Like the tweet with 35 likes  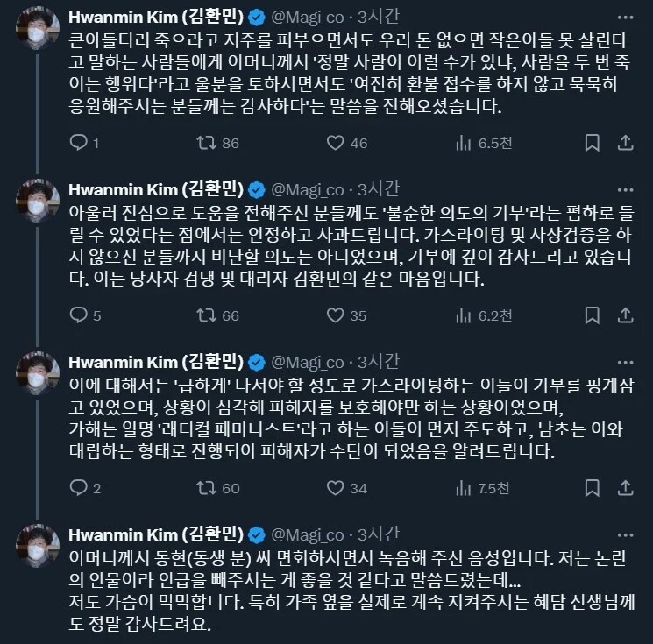[336, 315]
